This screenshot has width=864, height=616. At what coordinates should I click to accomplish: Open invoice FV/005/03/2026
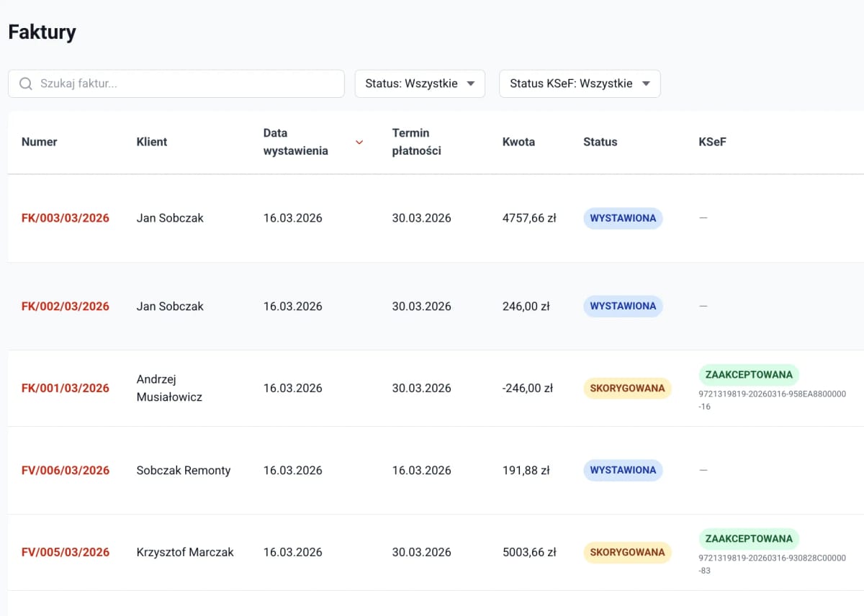point(66,552)
